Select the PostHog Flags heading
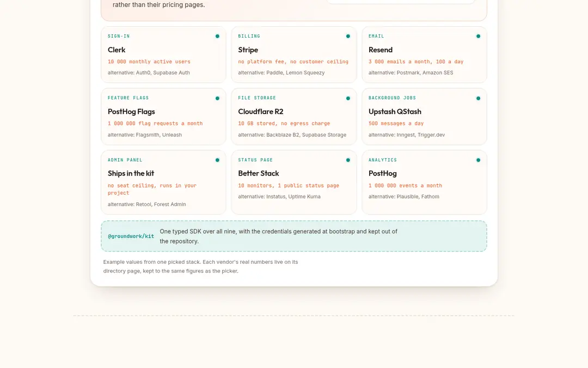 (131, 112)
